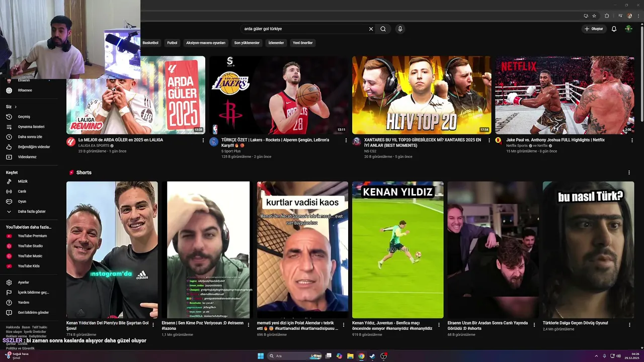Go to Canlı under Keşfet
The width and height of the screenshot is (644, 362).
30,191
